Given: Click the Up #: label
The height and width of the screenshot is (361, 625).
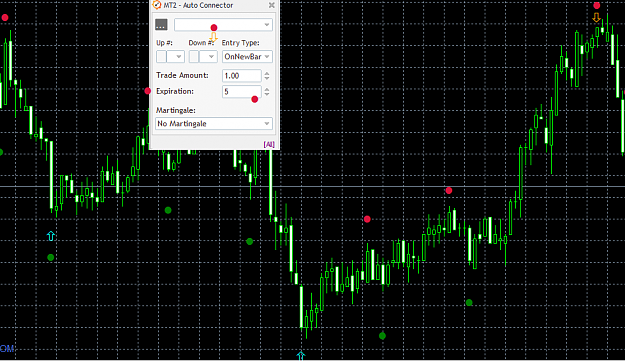Looking at the screenshot, I should click(x=164, y=43).
